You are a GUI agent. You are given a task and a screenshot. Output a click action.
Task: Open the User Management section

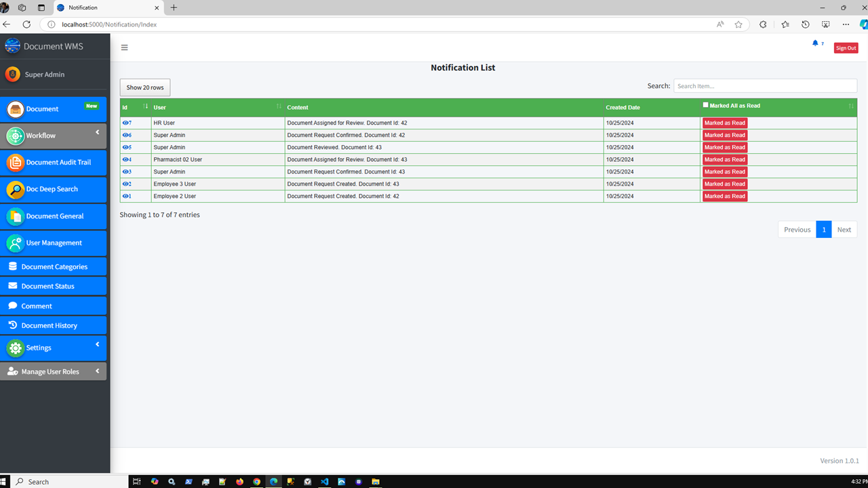54,243
